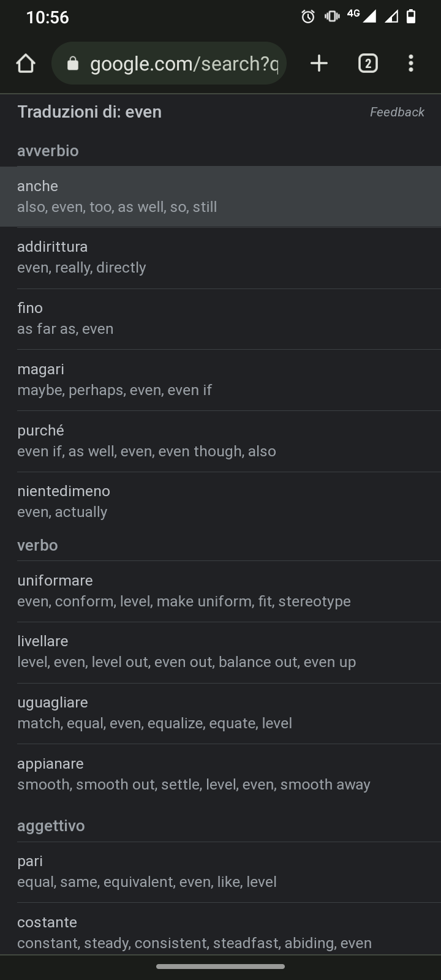This screenshot has width=441, height=980.
Task: Tap the padlock site security icon
Action: pyautogui.click(x=73, y=63)
